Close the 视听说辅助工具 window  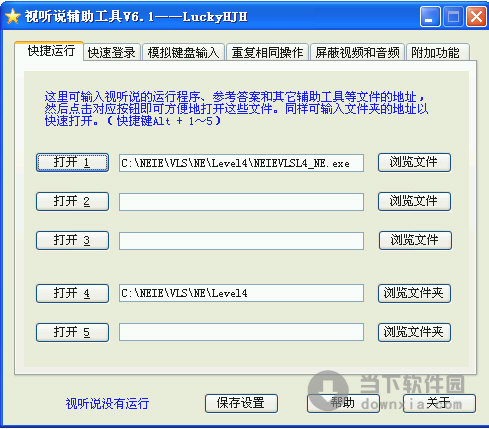click(476, 16)
